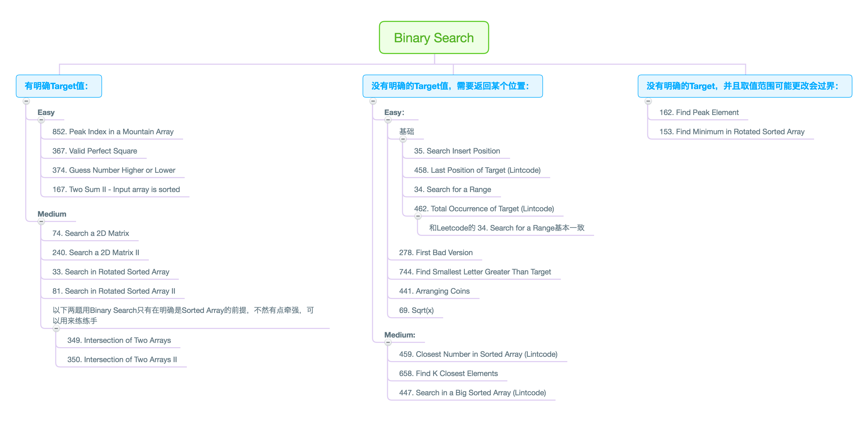Collapse the middle Medium: node's children
The image size is (868, 429).
pos(388,342)
